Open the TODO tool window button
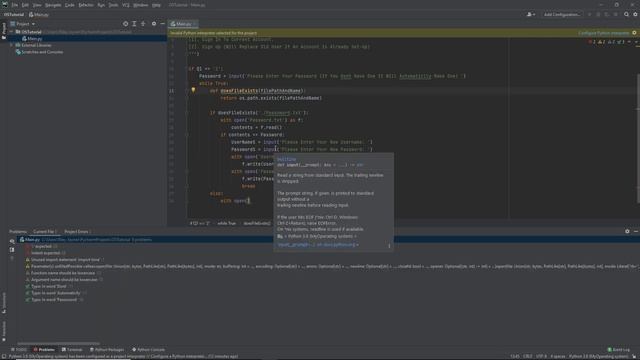Screen dimensions: 640x360 (19, 350)
